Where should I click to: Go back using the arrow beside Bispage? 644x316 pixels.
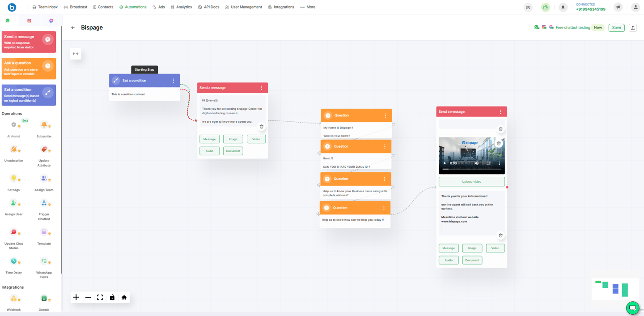point(73,28)
